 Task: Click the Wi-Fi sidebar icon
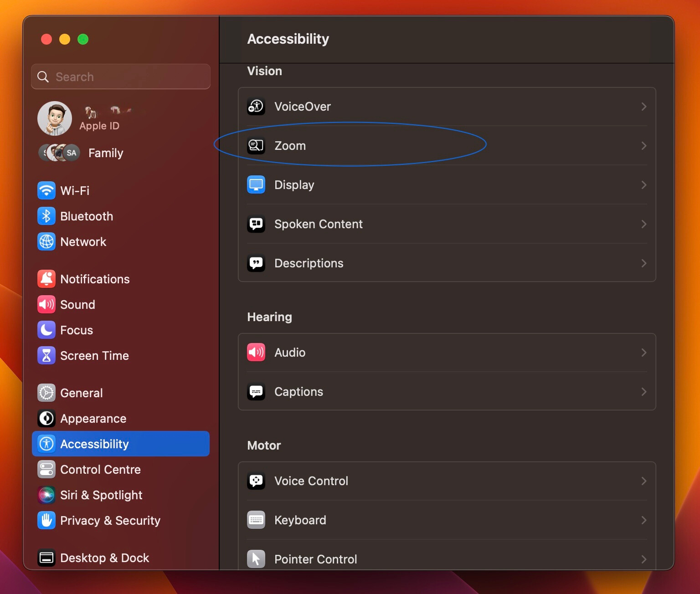coord(46,190)
